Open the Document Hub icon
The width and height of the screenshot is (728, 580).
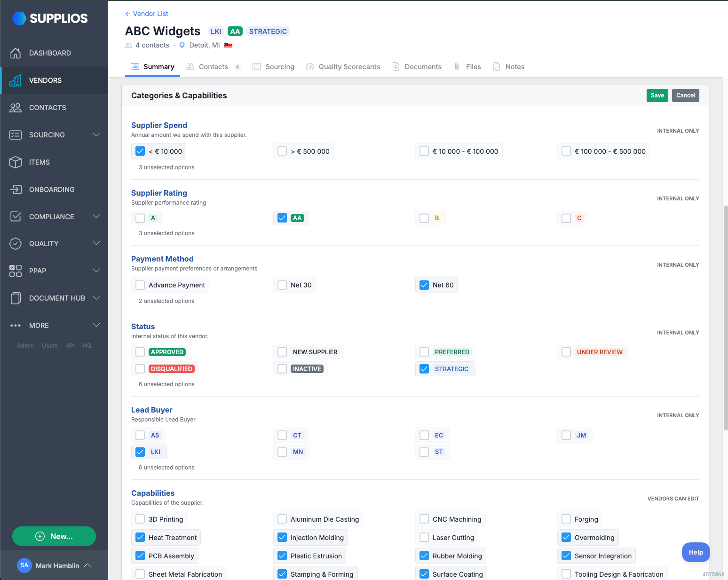pyautogui.click(x=16, y=298)
